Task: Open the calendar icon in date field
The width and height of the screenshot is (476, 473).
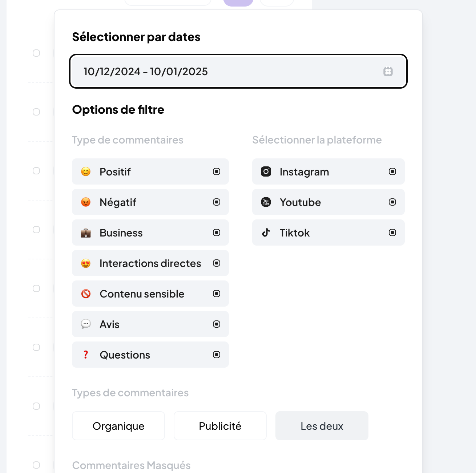Action: pos(388,72)
